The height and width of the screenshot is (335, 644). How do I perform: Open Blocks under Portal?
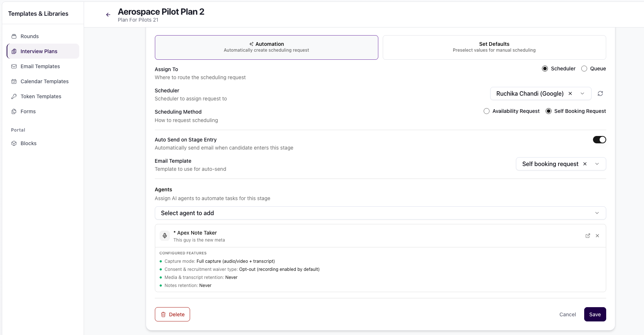pos(43,143)
